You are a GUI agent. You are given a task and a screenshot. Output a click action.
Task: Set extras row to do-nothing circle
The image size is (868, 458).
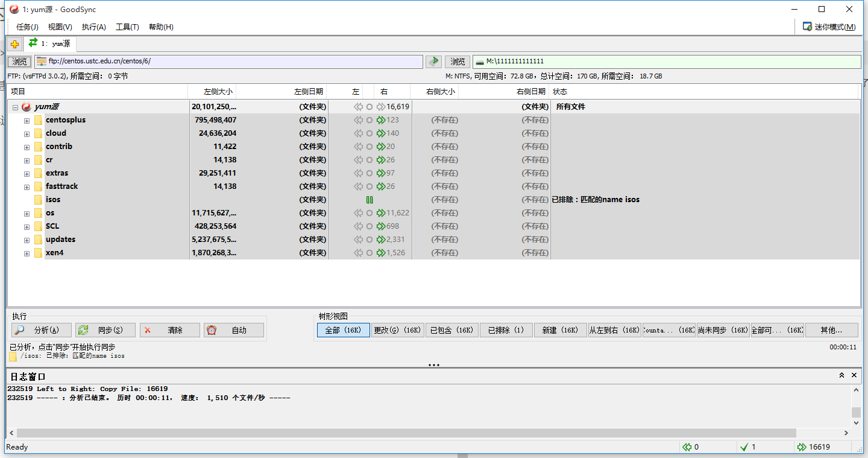click(x=370, y=173)
